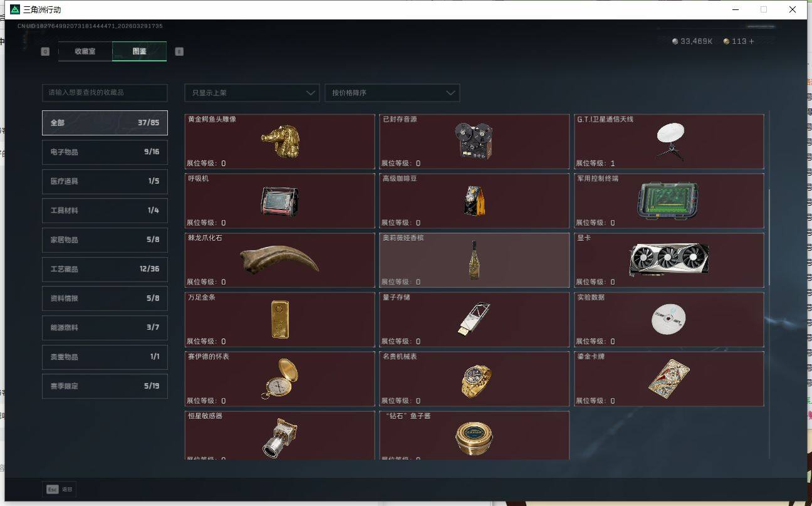
Task: Click the 33,469K currency balance
Action: [x=692, y=41]
